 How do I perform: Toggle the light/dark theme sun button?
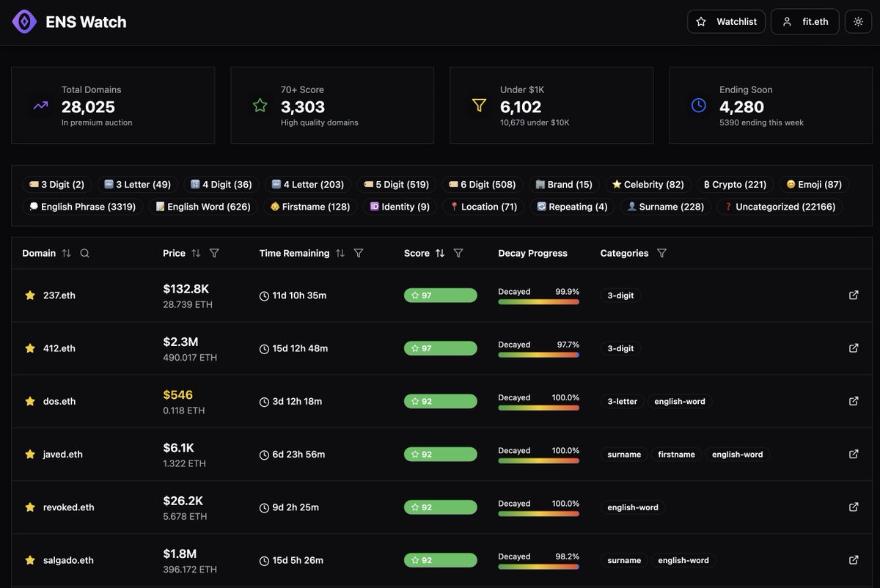coord(858,22)
